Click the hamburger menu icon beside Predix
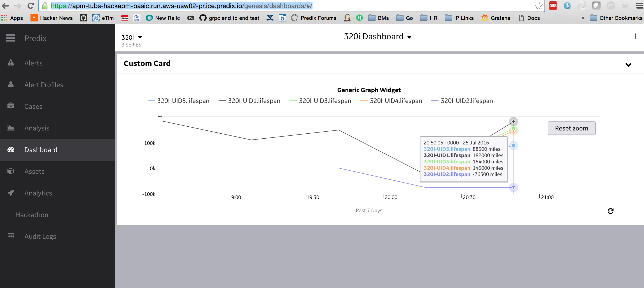This screenshot has width=644, height=288. click(11, 38)
